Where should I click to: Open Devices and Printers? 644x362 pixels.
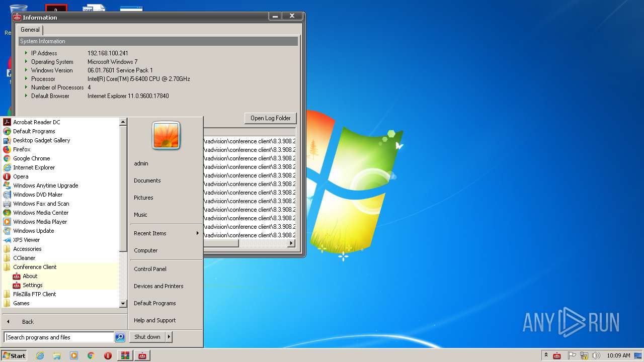click(x=158, y=286)
